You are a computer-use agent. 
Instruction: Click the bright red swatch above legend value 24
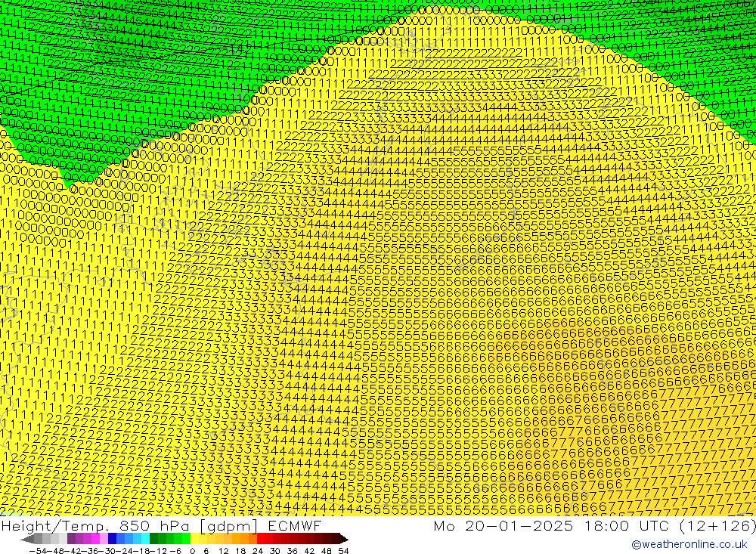coord(261,539)
